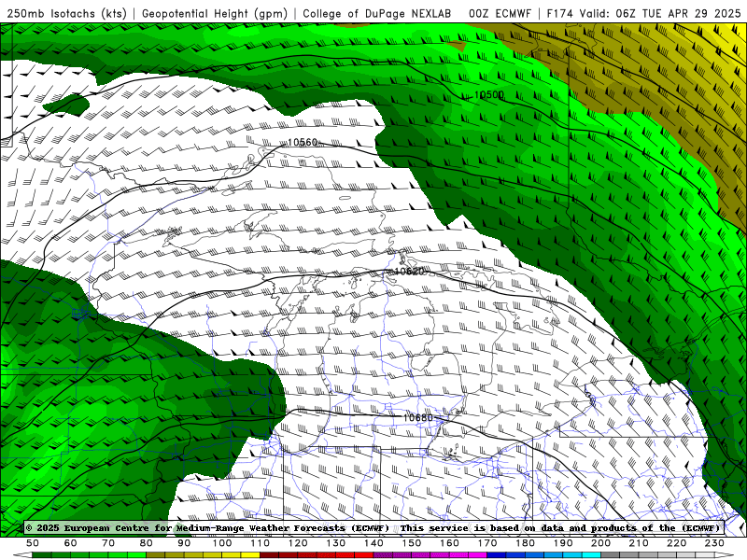
Task: Click the 190 value on the color scale
Action: (563, 543)
